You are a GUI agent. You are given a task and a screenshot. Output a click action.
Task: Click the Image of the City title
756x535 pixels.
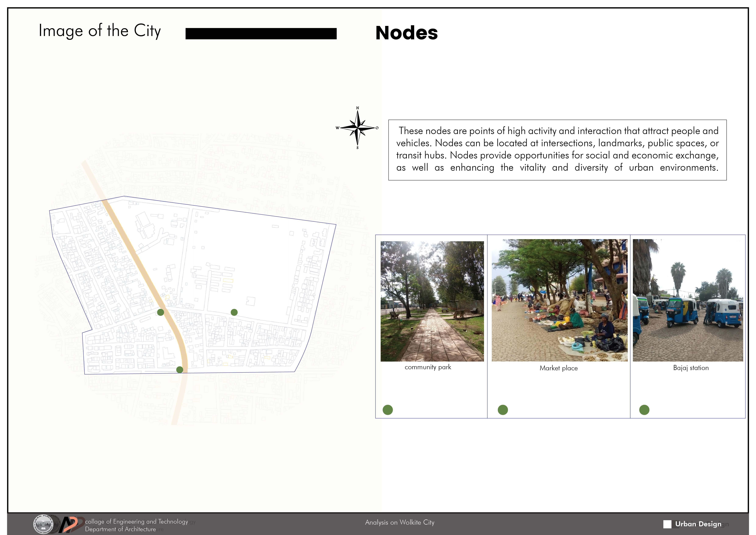(x=100, y=31)
